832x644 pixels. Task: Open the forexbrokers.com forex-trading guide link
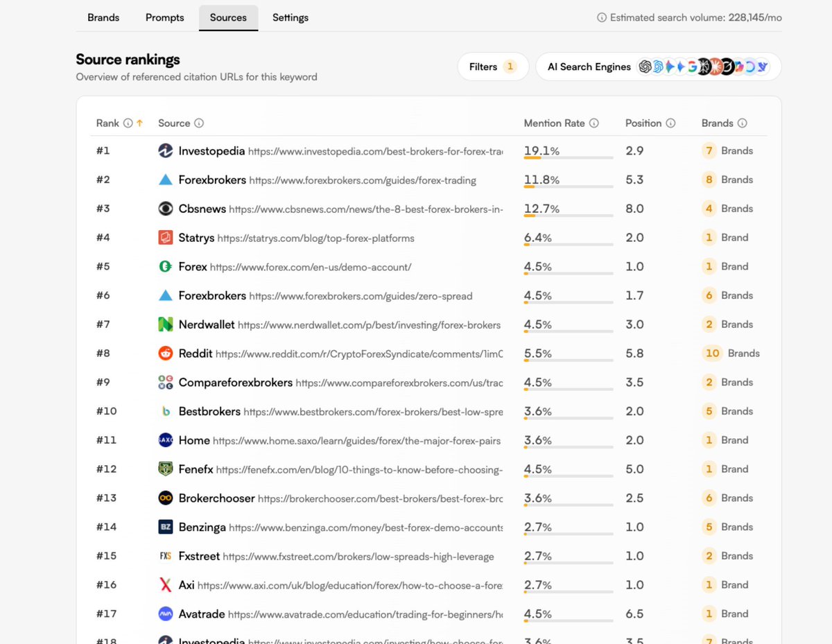[363, 180]
